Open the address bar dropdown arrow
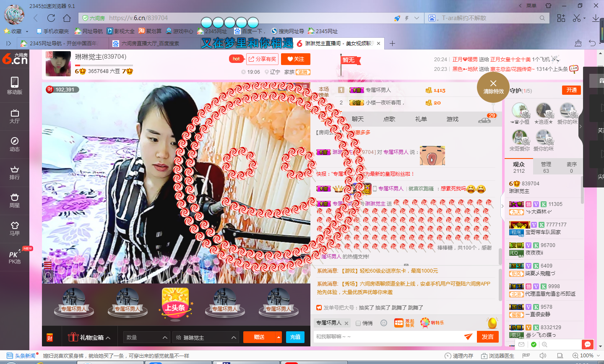Viewport: 604px width, 364px height. (x=417, y=18)
